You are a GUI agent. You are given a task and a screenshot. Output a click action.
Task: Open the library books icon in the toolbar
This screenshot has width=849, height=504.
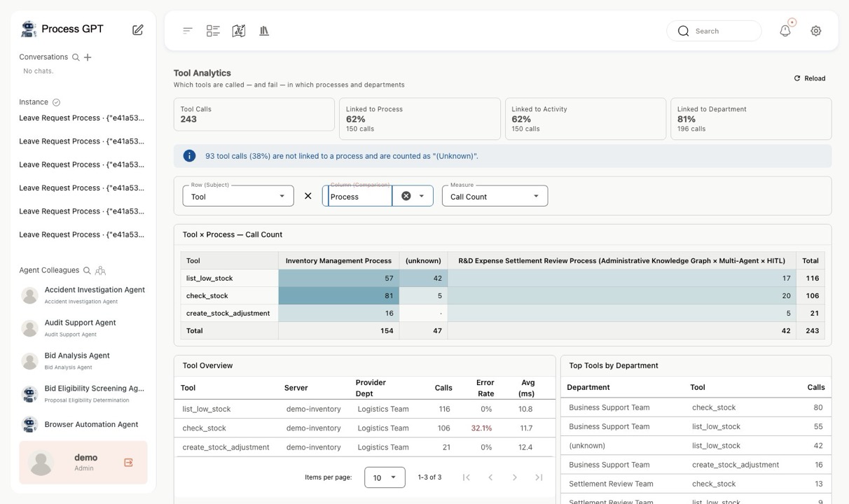pos(264,31)
